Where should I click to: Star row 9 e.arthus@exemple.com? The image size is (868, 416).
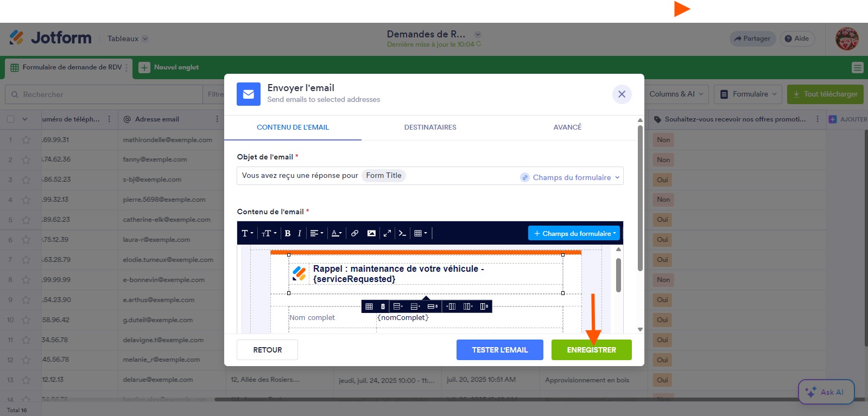pyautogui.click(x=26, y=300)
